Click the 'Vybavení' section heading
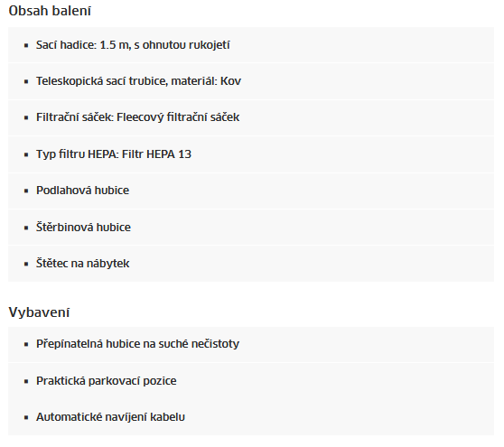 (x=39, y=312)
